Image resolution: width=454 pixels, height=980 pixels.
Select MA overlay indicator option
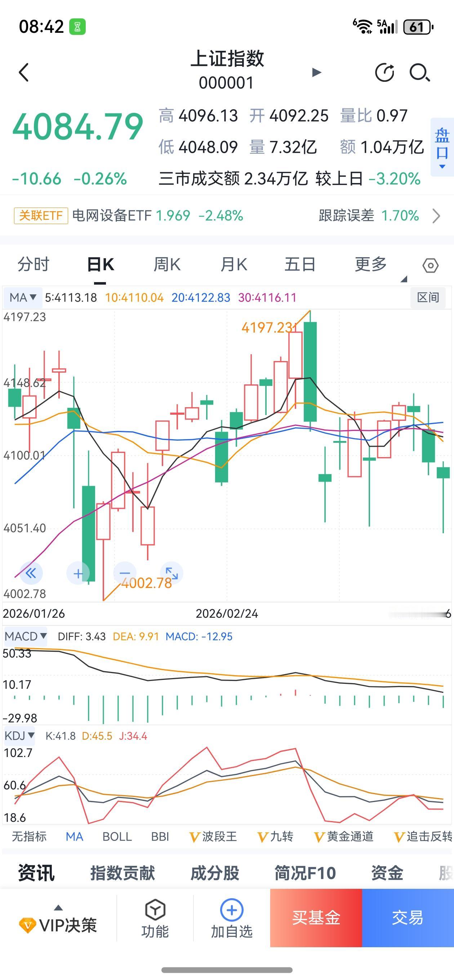(x=74, y=837)
